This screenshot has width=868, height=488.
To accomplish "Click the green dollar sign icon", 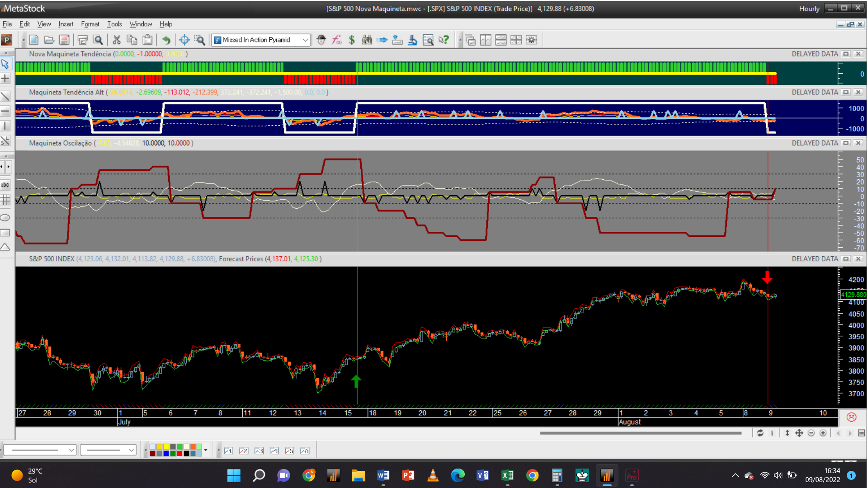I will tap(352, 40).
